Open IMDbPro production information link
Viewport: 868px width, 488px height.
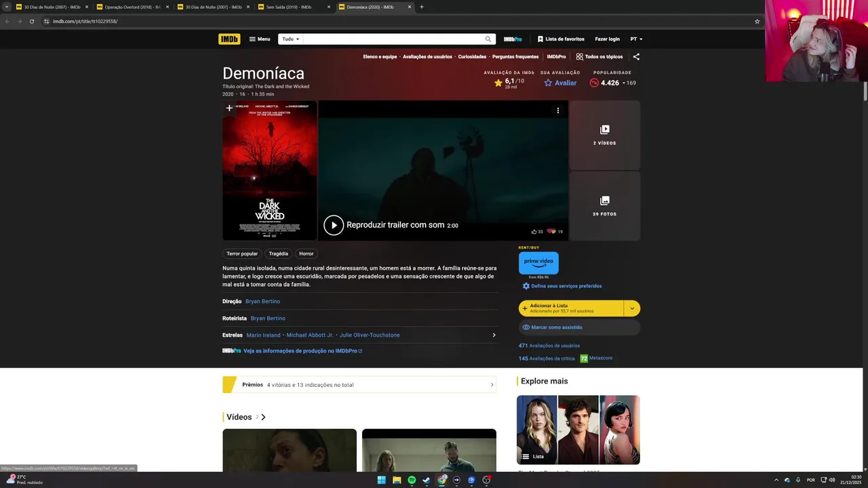[x=302, y=351]
